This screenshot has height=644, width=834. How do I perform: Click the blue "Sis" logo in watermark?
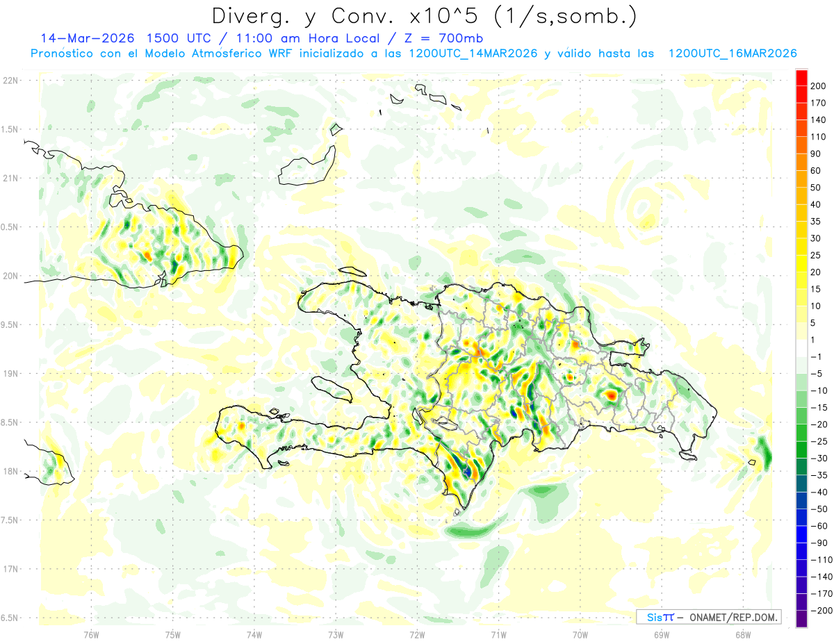tap(654, 618)
